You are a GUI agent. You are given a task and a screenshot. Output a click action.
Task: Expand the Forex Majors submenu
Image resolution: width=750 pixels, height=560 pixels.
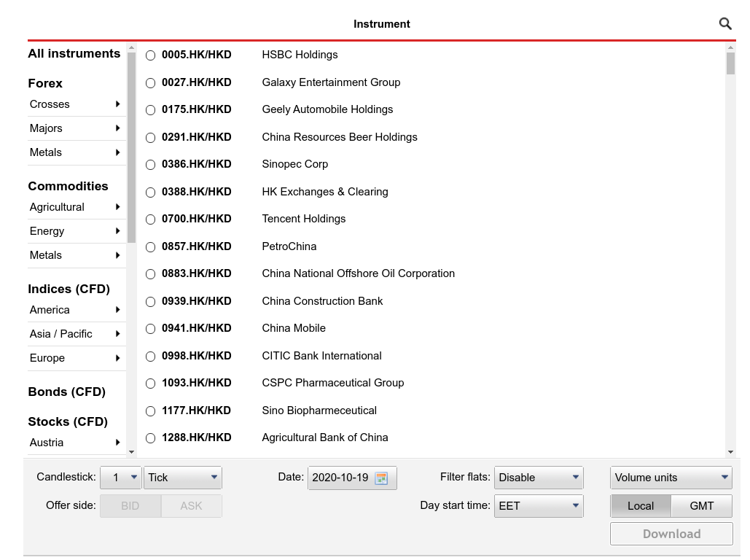pos(77,128)
